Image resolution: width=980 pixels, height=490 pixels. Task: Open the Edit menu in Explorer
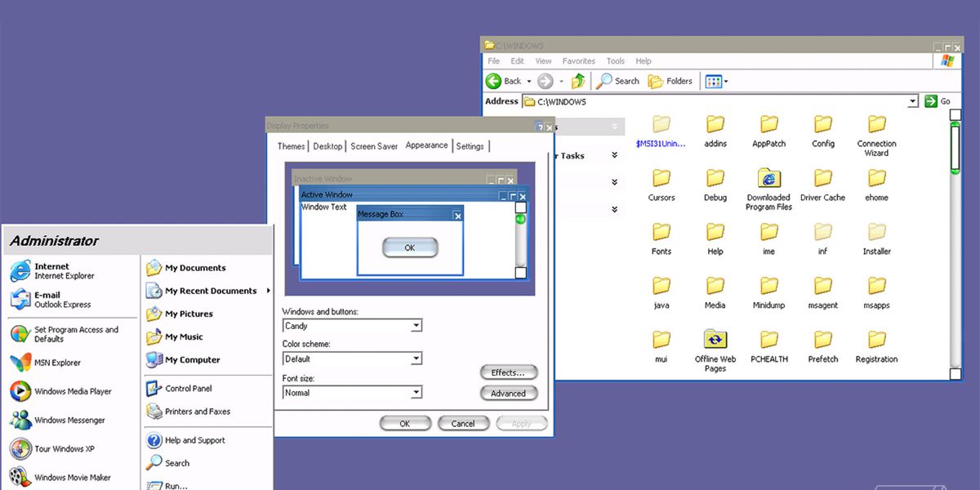(517, 61)
